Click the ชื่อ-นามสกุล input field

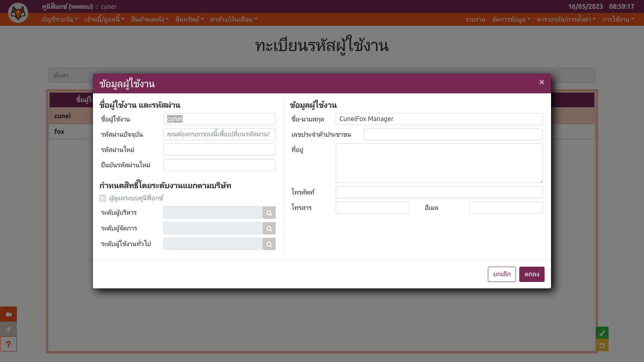point(439,119)
